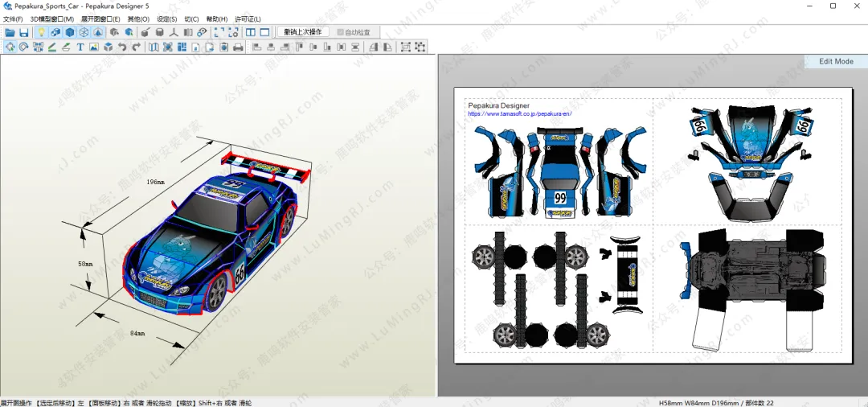868x407 pixels.
Task: Enable the 自动检查 checkbox
Action: (x=341, y=32)
